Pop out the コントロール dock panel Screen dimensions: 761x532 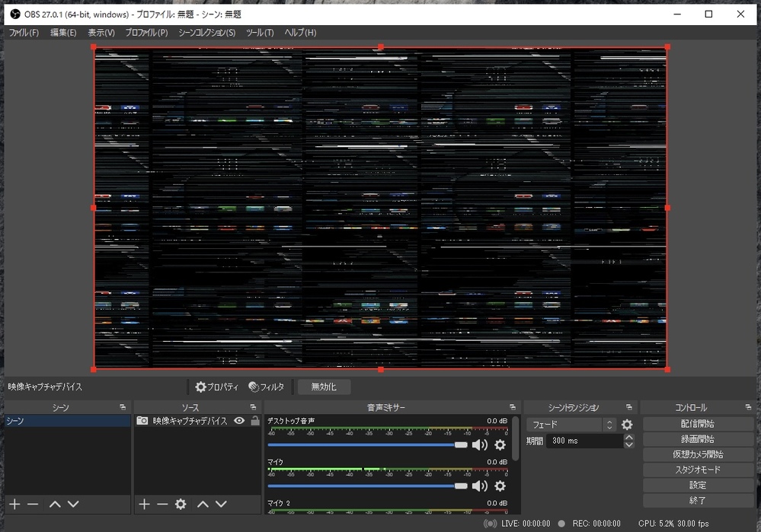coord(748,407)
